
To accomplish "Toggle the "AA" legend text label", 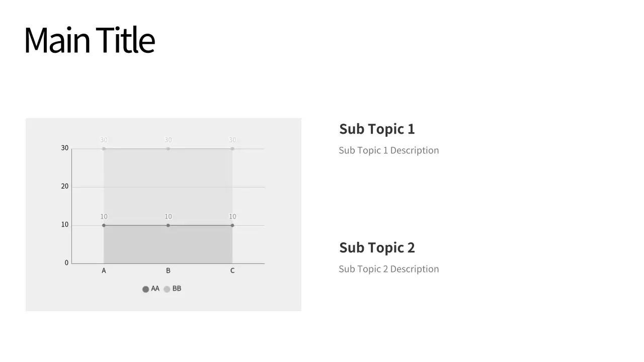I will (155, 289).
